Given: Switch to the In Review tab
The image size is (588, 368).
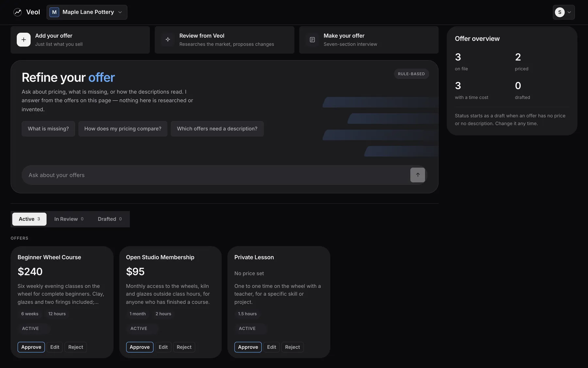Looking at the screenshot, I should (x=69, y=219).
